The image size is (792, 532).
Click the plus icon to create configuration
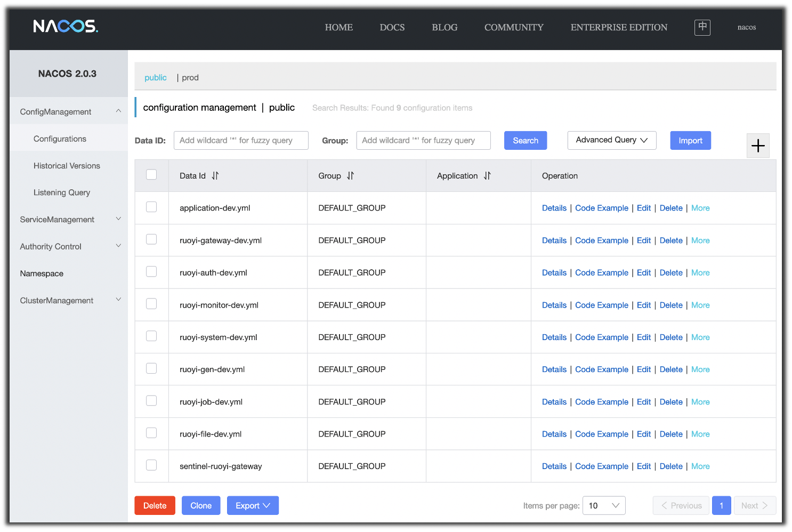pos(758,146)
